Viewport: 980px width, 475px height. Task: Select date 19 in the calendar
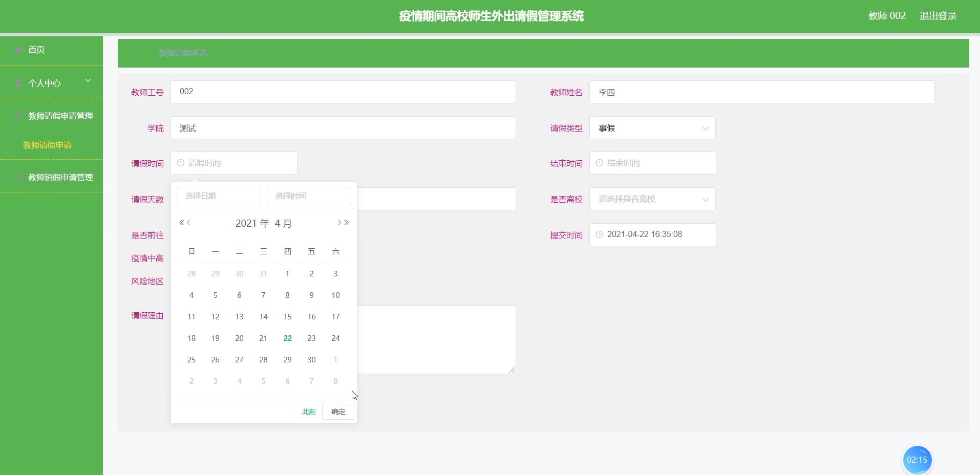click(x=215, y=338)
